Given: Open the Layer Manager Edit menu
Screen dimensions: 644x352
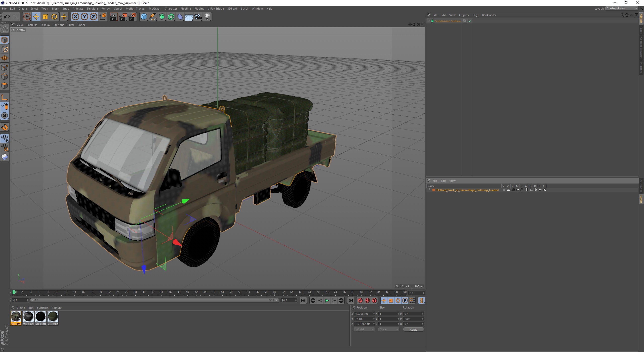Looking at the screenshot, I should pos(443,181).
